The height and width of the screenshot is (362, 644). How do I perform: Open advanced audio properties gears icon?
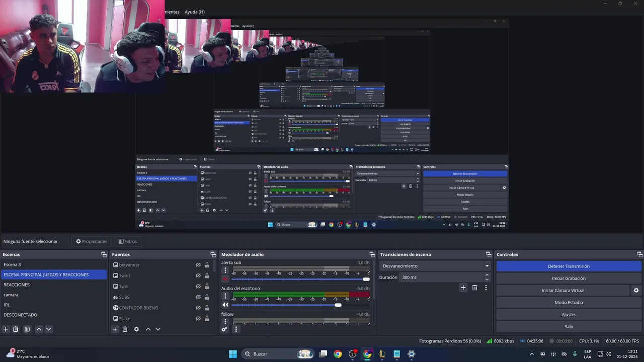point(224,329)
